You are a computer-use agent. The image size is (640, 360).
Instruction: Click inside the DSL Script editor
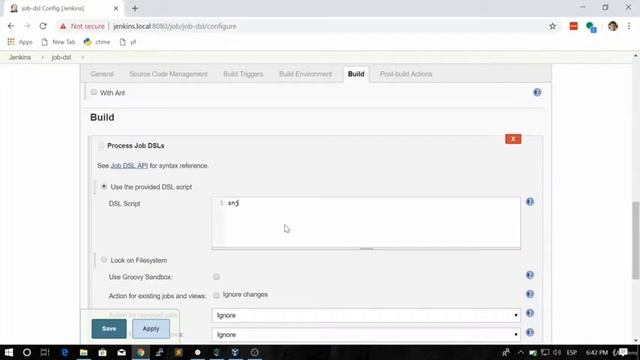tap(366, 222)
